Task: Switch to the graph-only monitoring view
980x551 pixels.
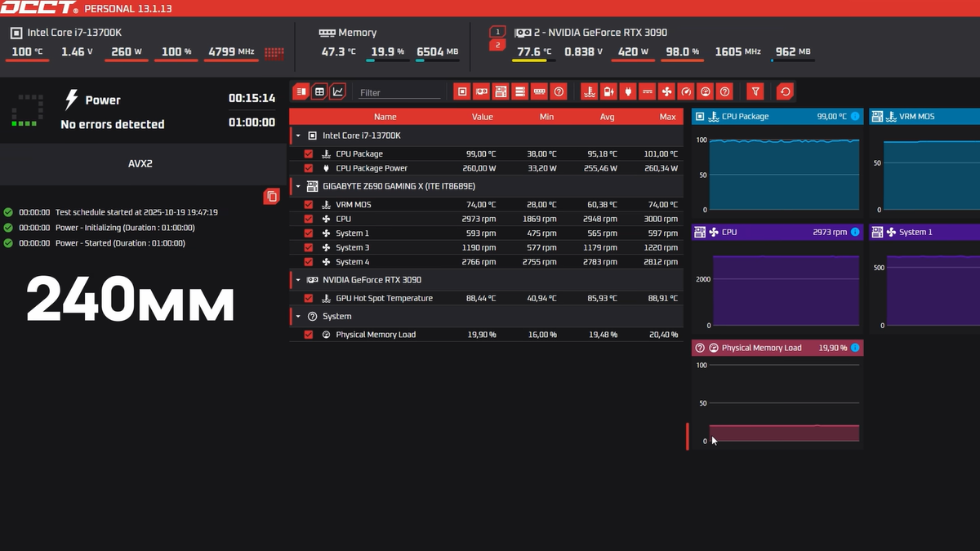Action: [x=337, y=91]
